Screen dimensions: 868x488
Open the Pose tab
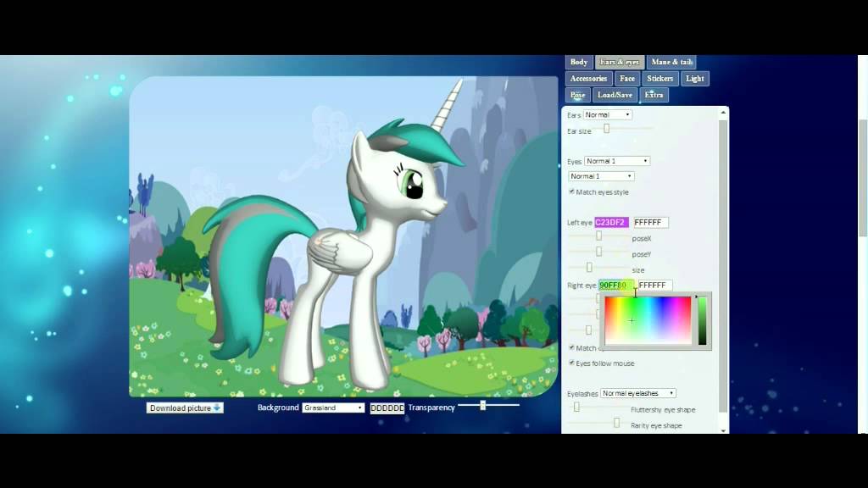577,95
